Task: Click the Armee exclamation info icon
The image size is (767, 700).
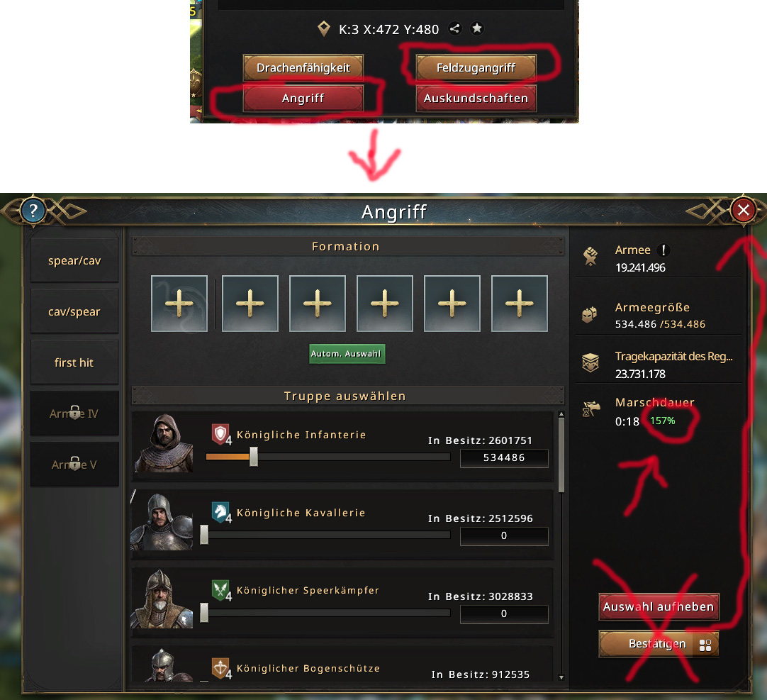Action: tap(664, 250)
